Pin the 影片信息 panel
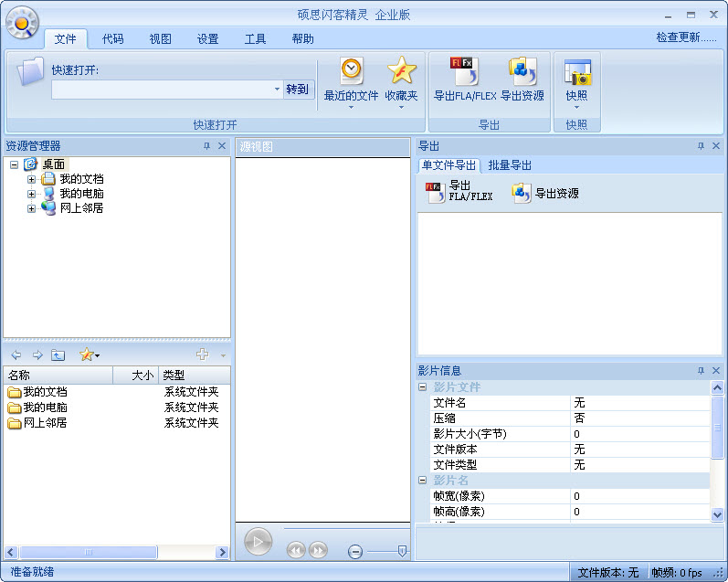This screenshot has width=728, height=582. point(701,370)
